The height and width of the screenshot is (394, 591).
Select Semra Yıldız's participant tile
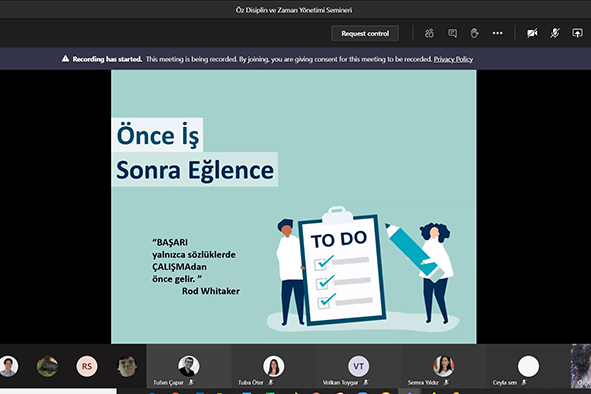pos(443,366)
